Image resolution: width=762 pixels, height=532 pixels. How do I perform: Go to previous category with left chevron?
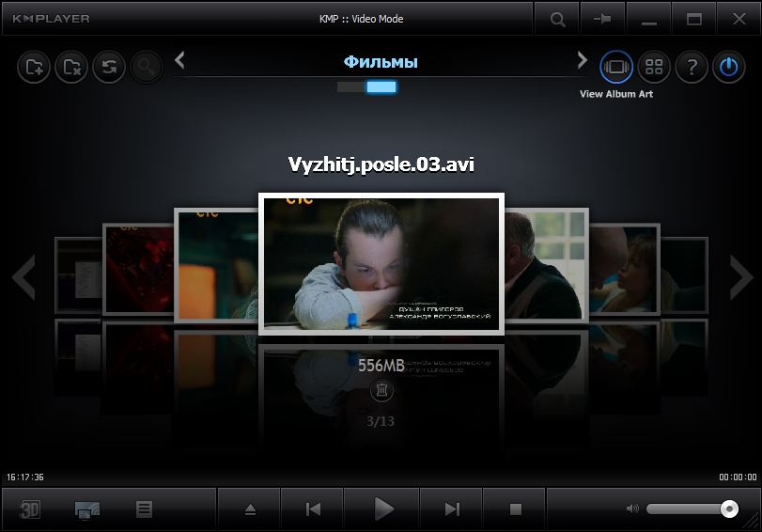click(x=179, y=60)
